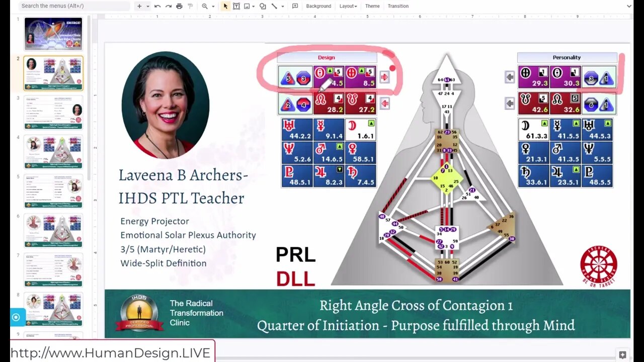Click the Personality Saturn 33.6.1 cell
644x362 pixels.
pos(534,176)
